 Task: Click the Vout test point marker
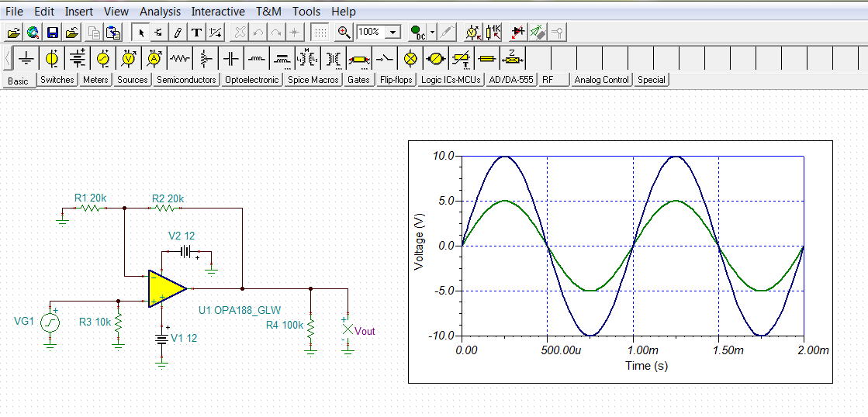point(347,329)
